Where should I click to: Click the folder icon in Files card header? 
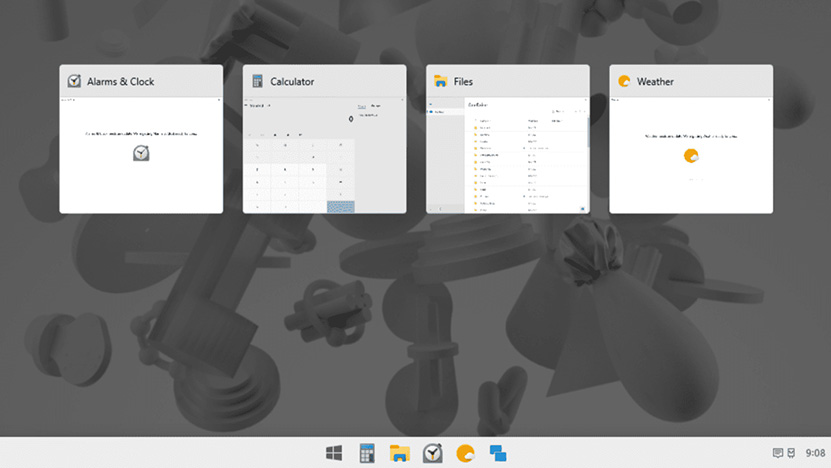pos(440,81)
